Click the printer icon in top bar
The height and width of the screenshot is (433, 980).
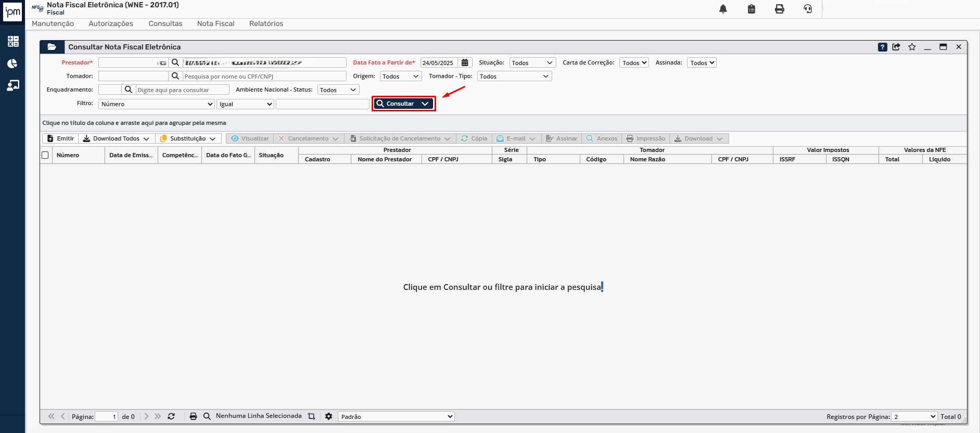coord(780,9)
